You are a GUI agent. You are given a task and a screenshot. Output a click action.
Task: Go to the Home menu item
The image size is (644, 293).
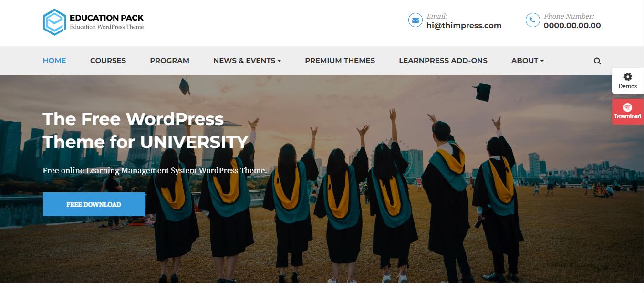point(54,61)
